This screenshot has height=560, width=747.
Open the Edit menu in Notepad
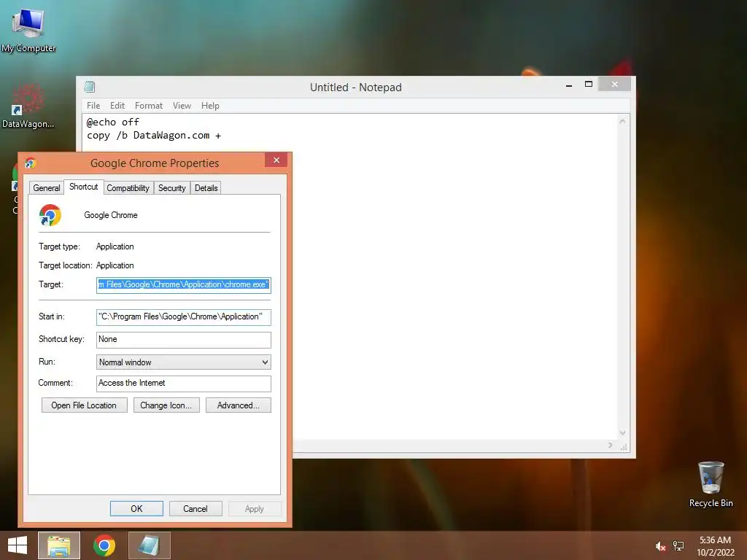point(117,106)
